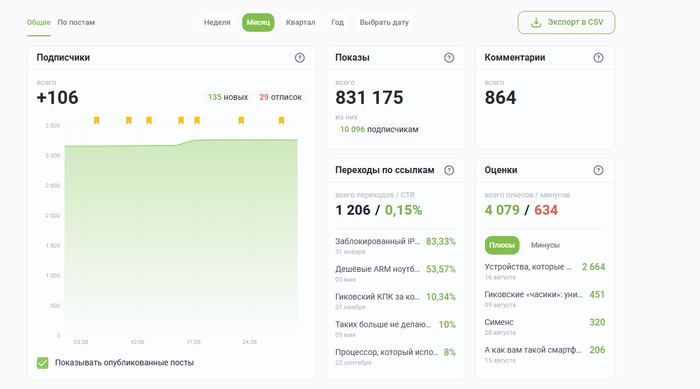Select the Общее tab

38,22
